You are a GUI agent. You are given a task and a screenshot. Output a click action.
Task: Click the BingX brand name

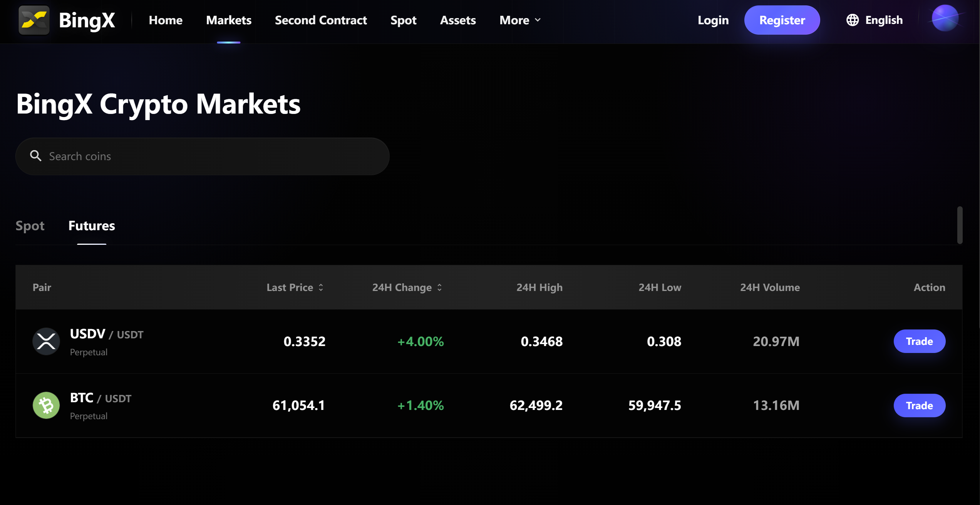(87, 20)
